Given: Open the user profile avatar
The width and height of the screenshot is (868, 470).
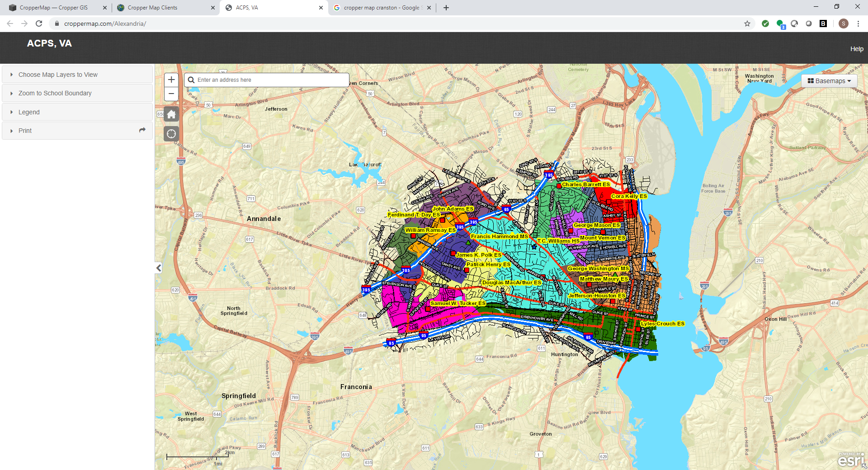Looking at the screenshot, I should [x=843, y=23].
